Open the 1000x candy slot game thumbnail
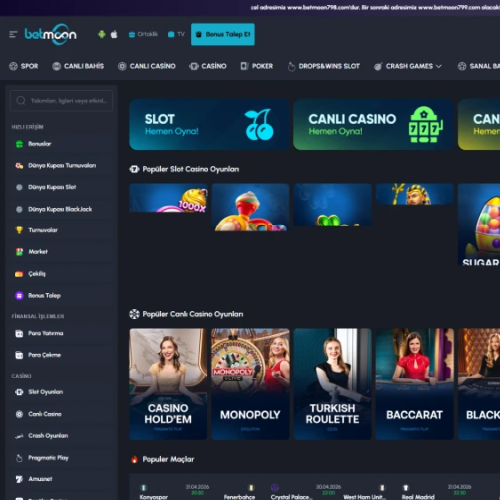Image resolution: width=500 pixels, height=500 pixels. (x=168, y=198)
